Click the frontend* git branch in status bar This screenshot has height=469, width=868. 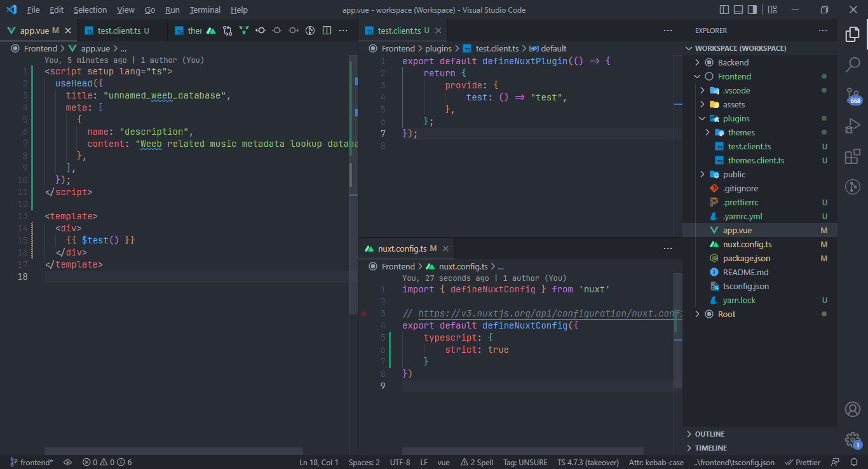(x=31, y=463)
